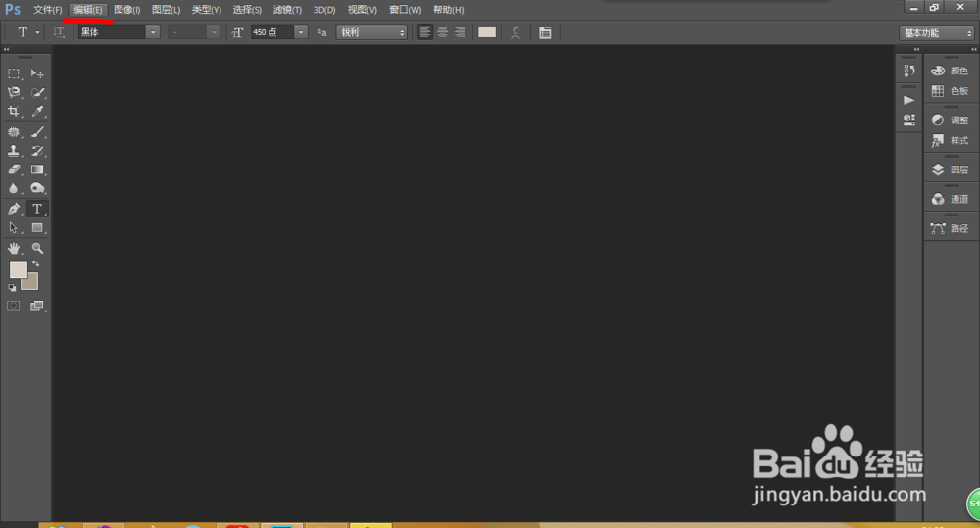Open the text color swatch in options bar
Screen dimensions: 980x528
pos(487,32)
